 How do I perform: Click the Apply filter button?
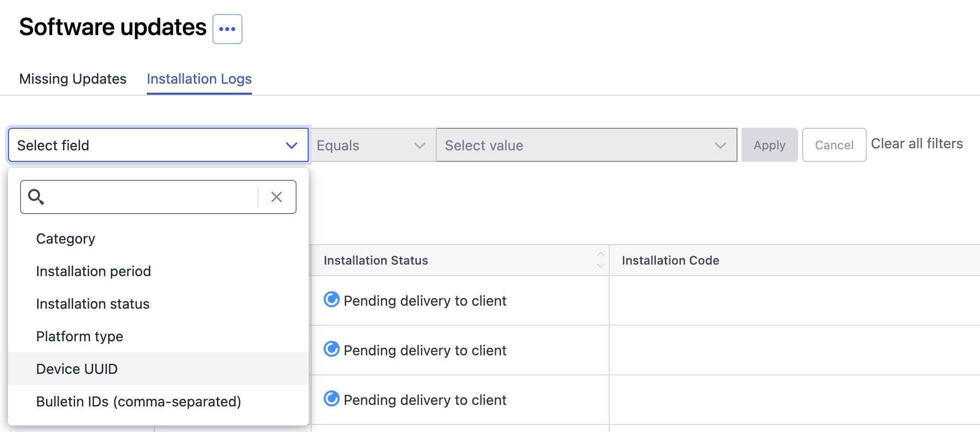770,145
